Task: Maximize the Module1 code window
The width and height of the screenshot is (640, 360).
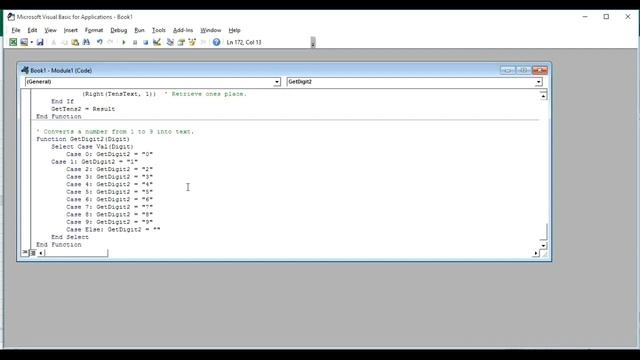Action: click(524, 70)
